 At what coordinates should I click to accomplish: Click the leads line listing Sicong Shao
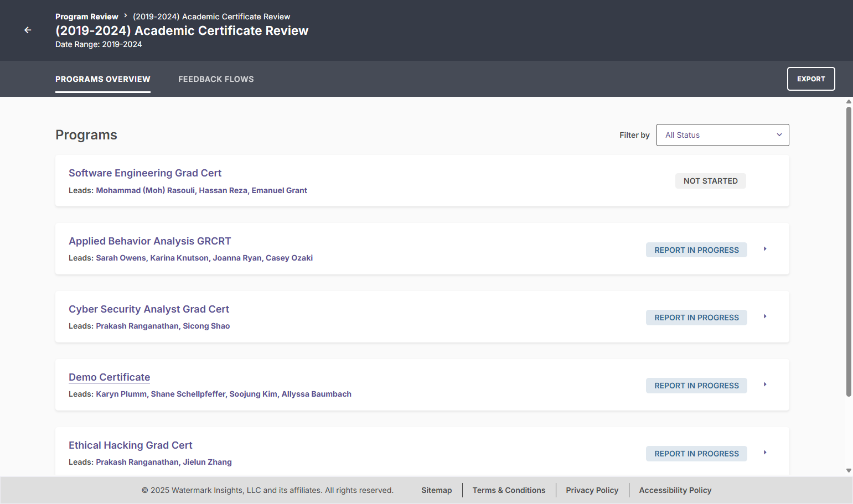[x=149, y=326]
